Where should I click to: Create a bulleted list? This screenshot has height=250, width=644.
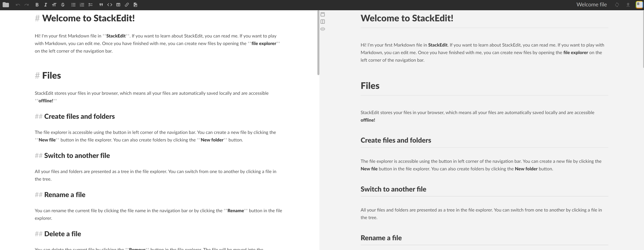[x=73, y=5]
